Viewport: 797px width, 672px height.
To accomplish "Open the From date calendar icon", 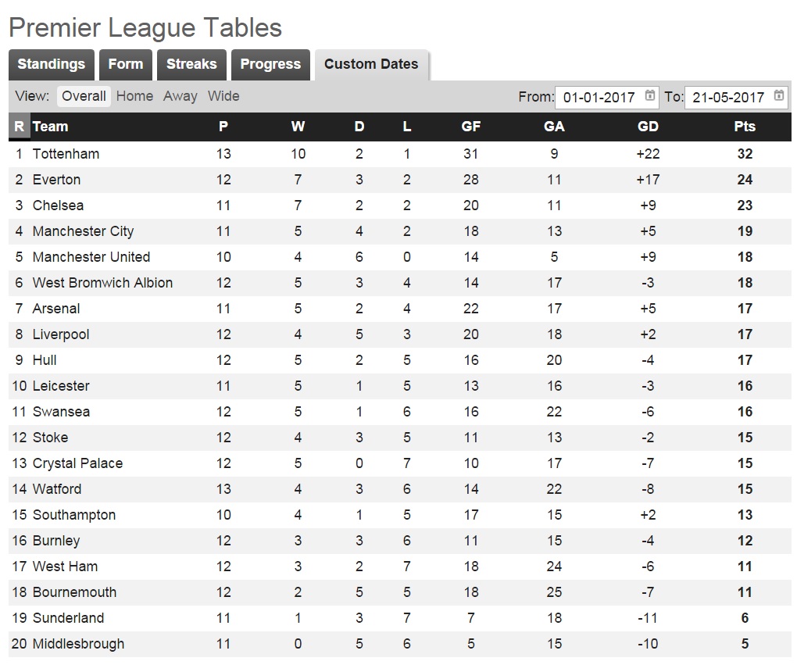I will 650,96.
